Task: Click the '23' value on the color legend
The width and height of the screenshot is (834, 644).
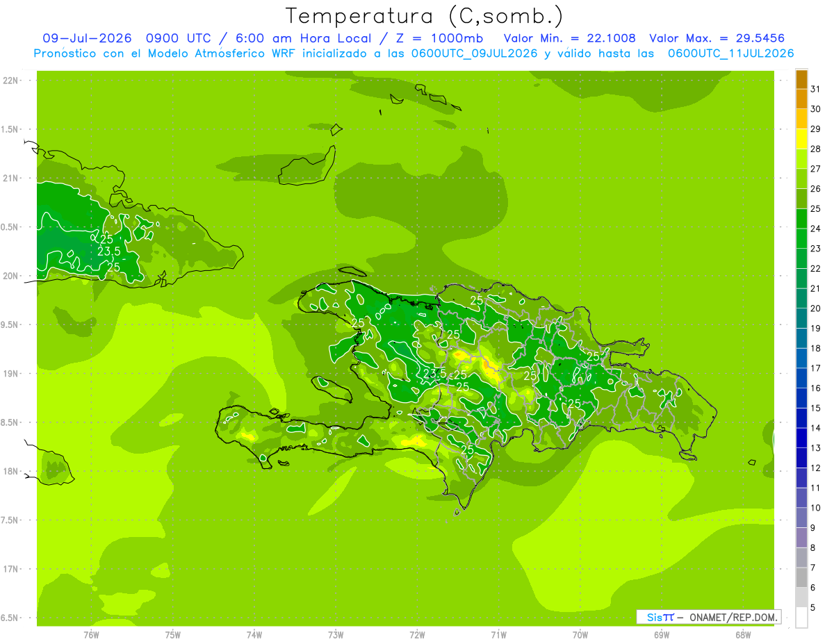Action: point(816,249)
